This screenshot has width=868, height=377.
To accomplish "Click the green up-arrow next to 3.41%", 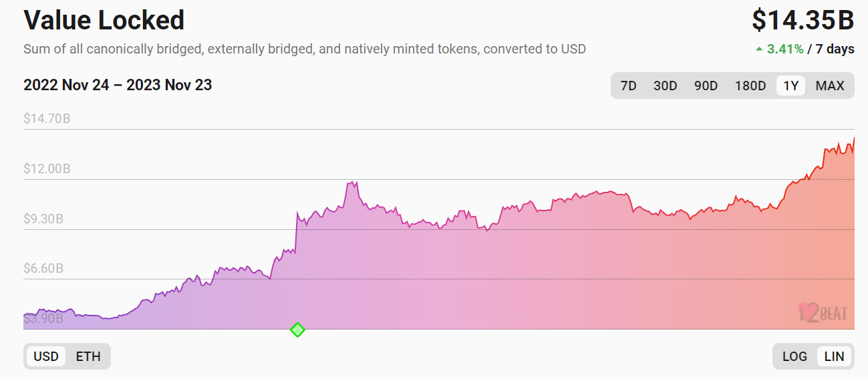I will point(758,49).
